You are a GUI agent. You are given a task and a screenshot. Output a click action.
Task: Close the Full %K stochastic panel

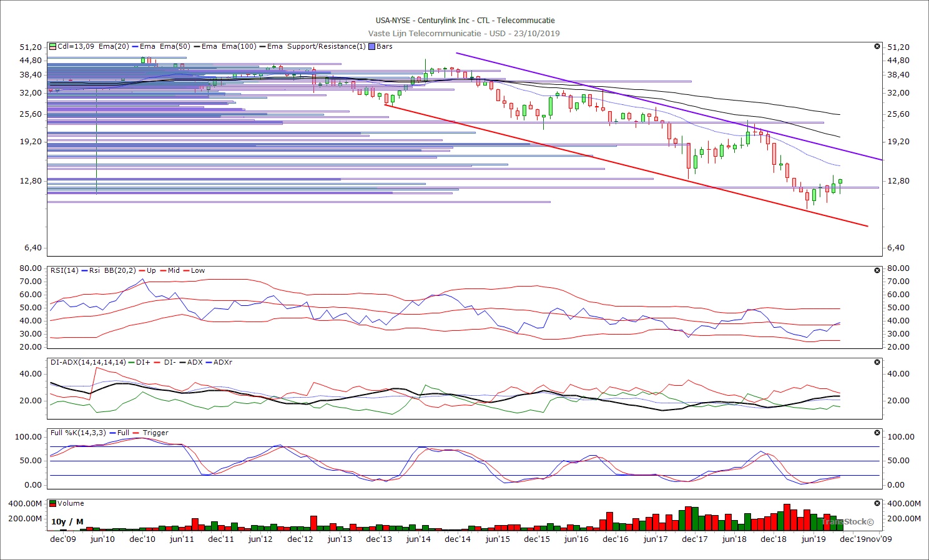coord(877,433)
